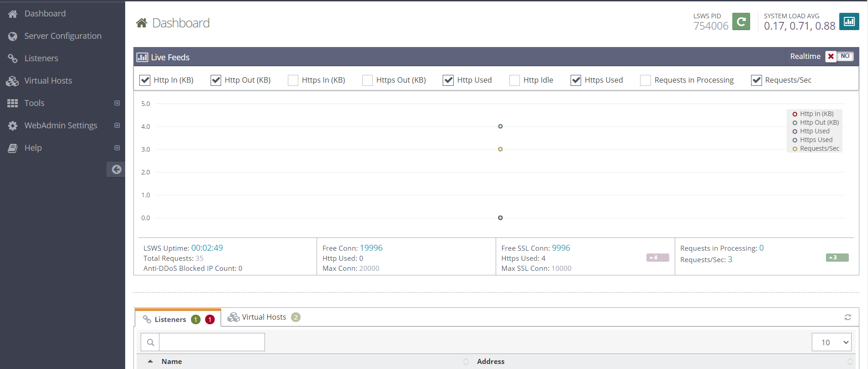Click the Help book icon
Screen dimensions: 868x369
coord(13,148)
